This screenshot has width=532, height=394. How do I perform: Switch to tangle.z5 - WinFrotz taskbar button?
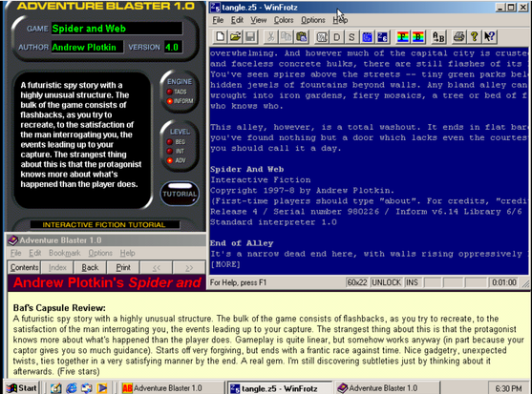point(279,388)
